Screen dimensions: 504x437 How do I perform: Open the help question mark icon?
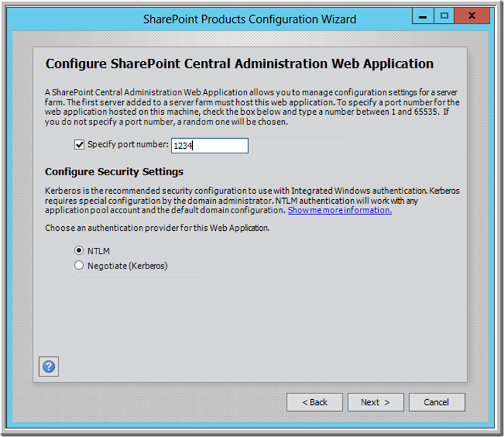click(49, 366)
